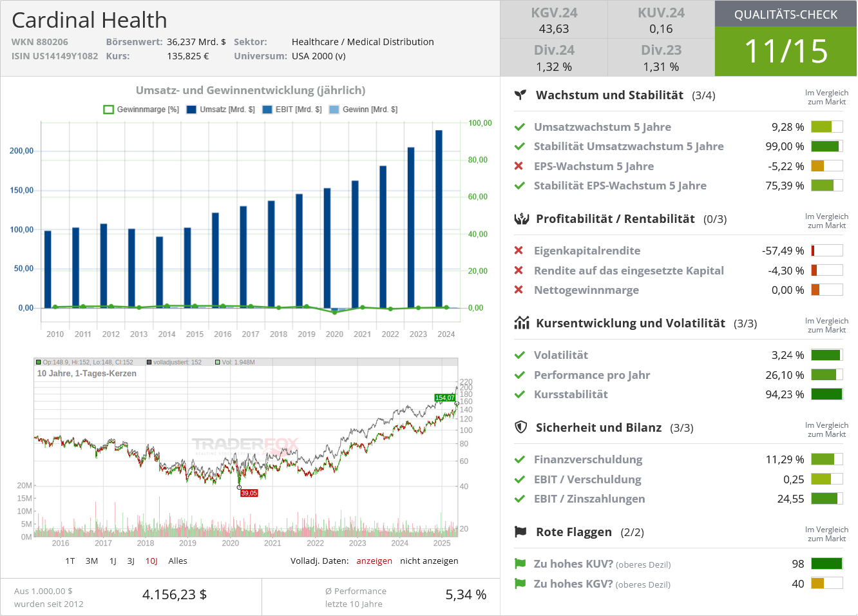
Task: Switch price chart to 1J range
Action: [x=113, y=561]
